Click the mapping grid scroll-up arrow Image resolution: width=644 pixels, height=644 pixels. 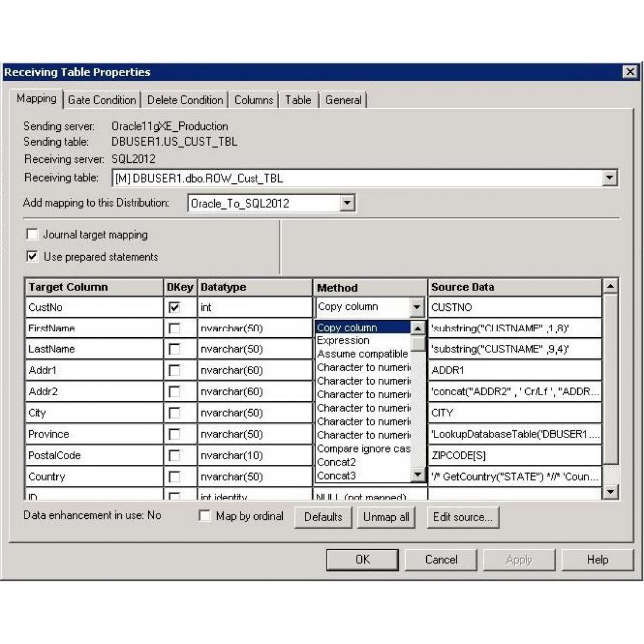click(610, 286)
